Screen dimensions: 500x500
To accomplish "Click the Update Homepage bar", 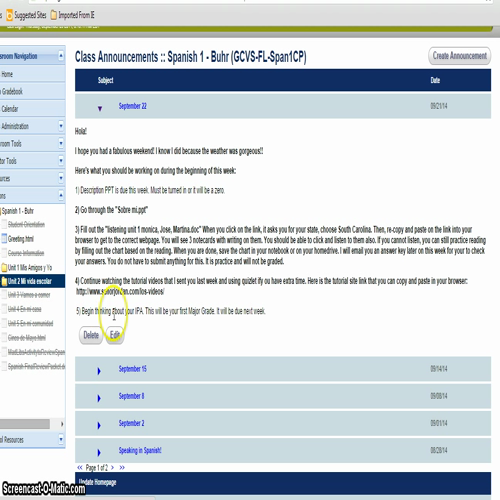I will click(x=283, y=483).
